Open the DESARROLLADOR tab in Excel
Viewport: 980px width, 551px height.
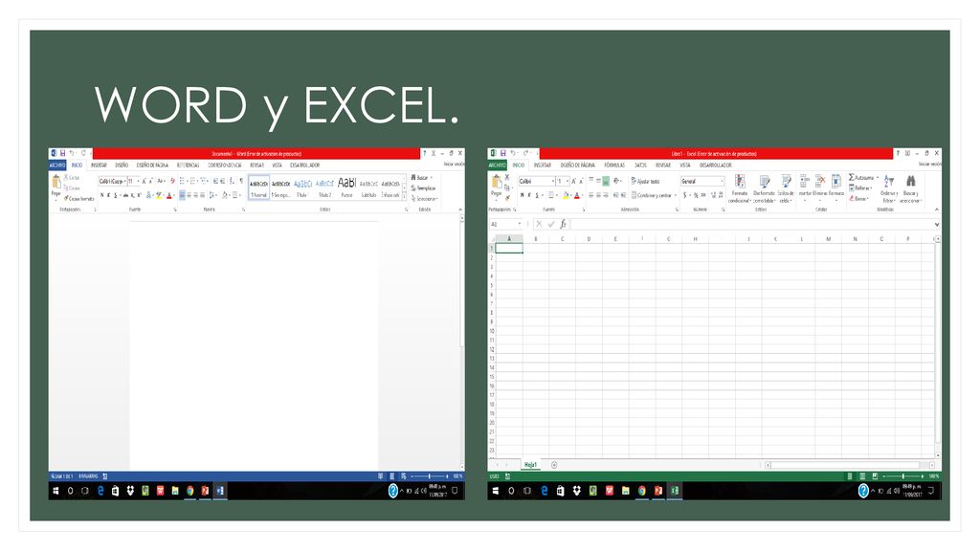click(716, 165)
